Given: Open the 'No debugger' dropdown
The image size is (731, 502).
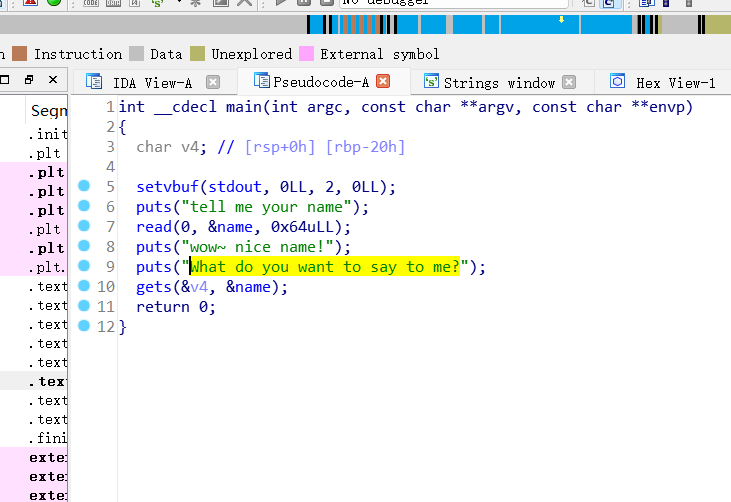Looking at the screenshot, I should [455, 2].
